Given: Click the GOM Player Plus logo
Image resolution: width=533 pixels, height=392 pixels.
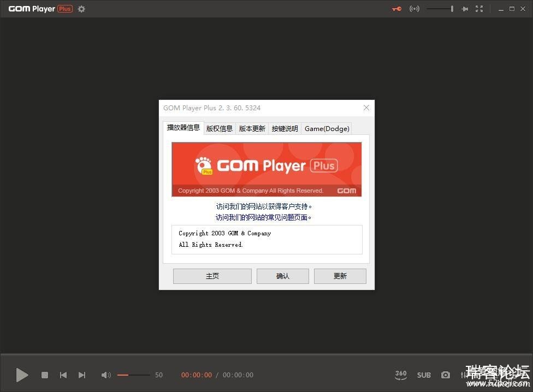Looking at the screenshot, I should coord(40,9).
